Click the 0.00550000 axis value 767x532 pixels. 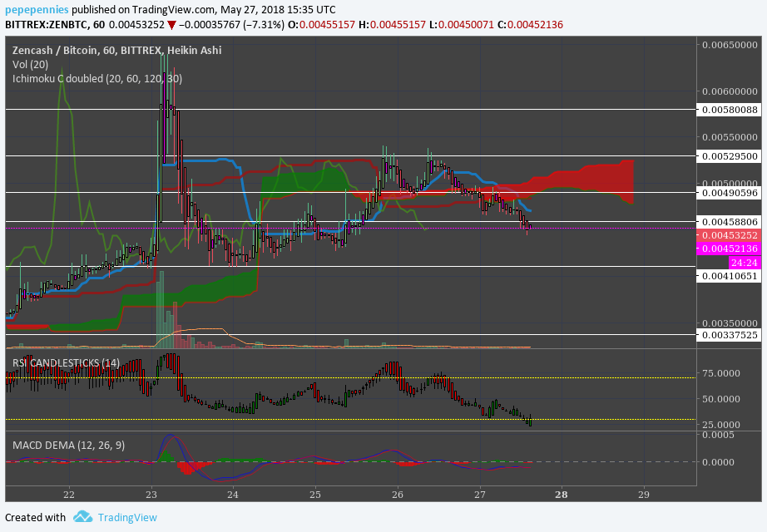pos(730,137)
